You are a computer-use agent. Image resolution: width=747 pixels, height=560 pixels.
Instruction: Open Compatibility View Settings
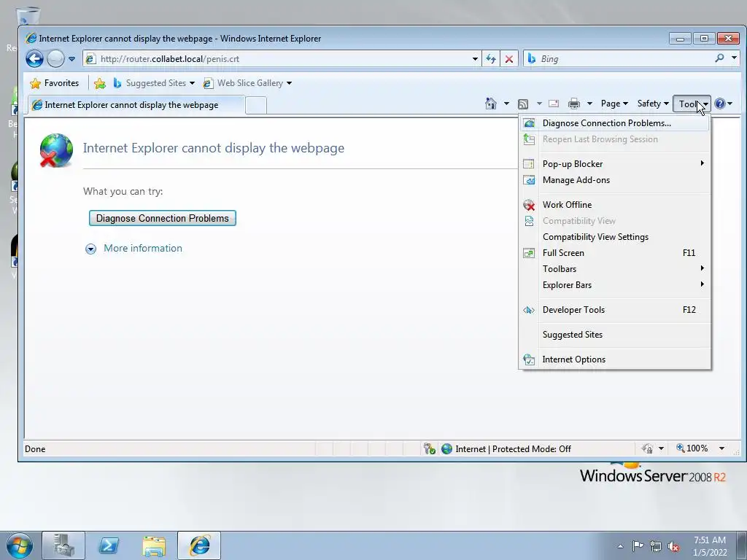615,237
